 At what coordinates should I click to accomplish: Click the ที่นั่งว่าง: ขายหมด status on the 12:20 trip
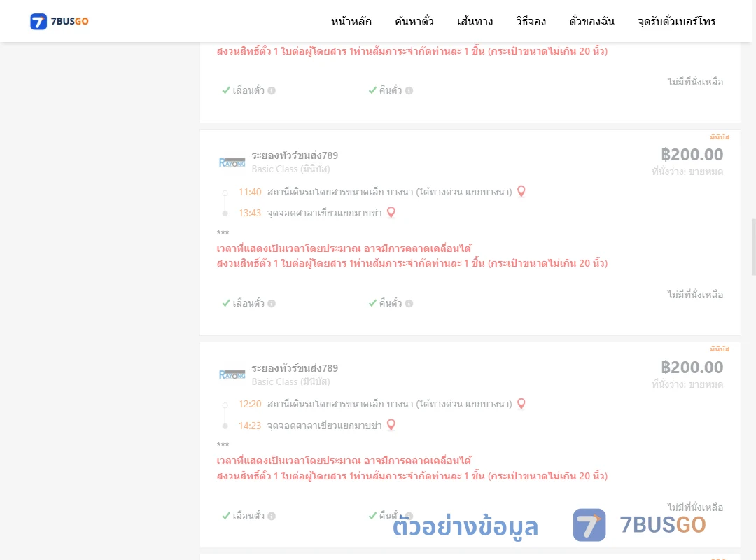[x=687, y=384]
